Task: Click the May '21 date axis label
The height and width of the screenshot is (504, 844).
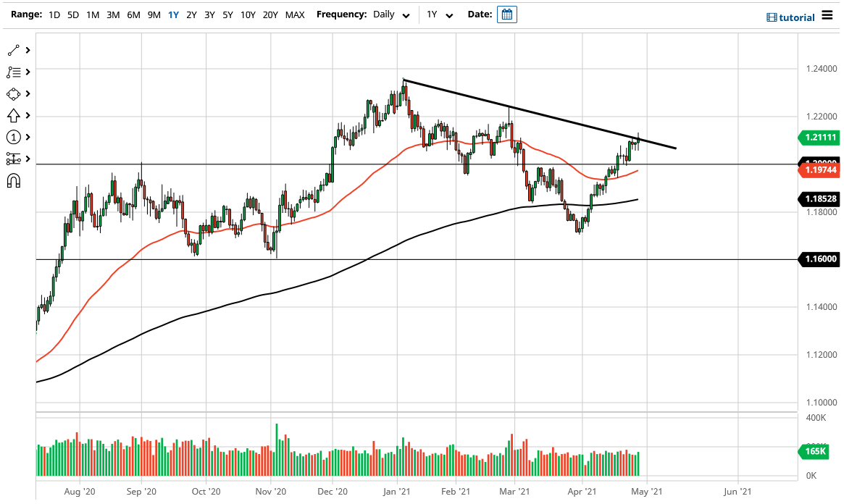Action: (x=646, y=491)
